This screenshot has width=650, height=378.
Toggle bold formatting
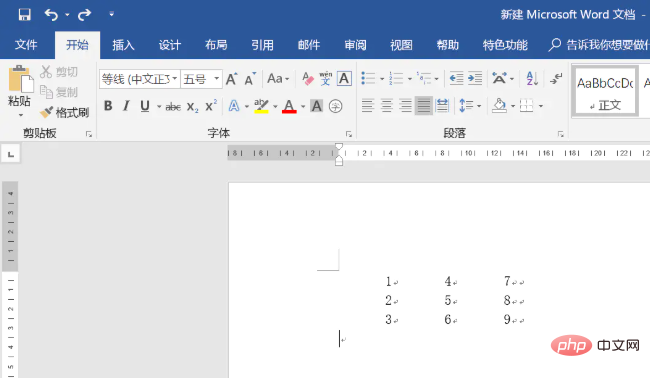click(x=108, y=106)
